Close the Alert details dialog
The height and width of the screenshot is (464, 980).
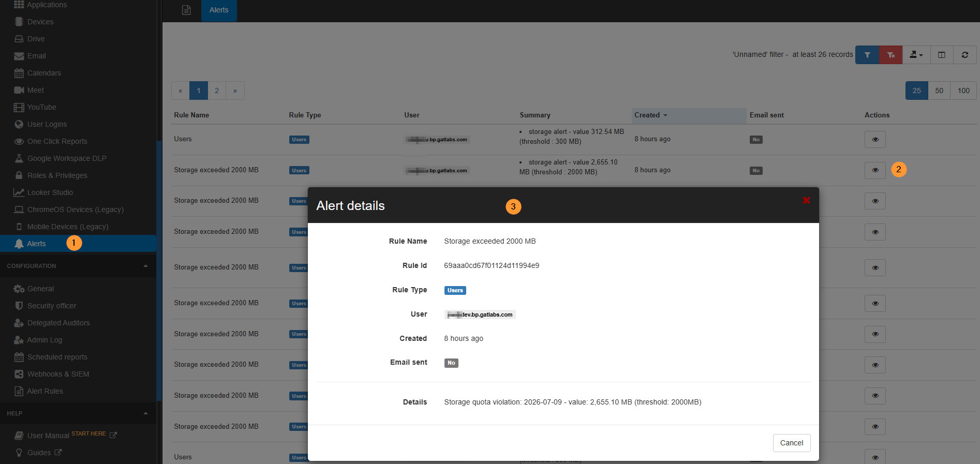(x=806, y=200)
